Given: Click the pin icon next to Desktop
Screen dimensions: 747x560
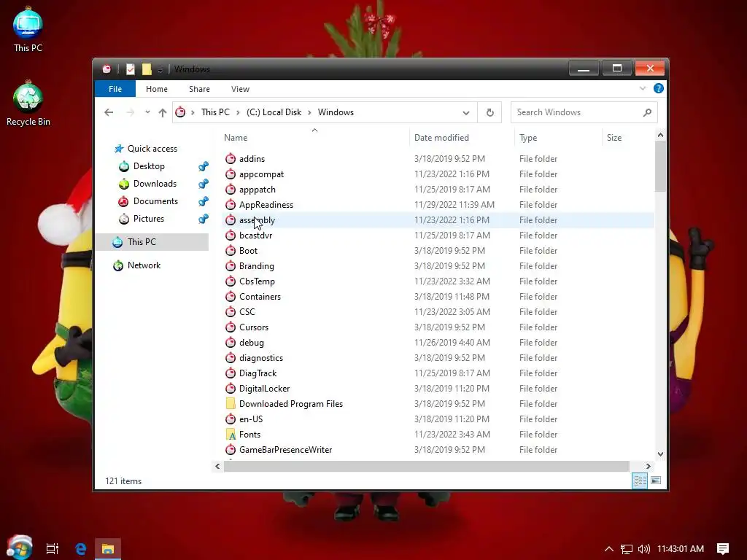Looking at the screenshot, I should [204, 166].
